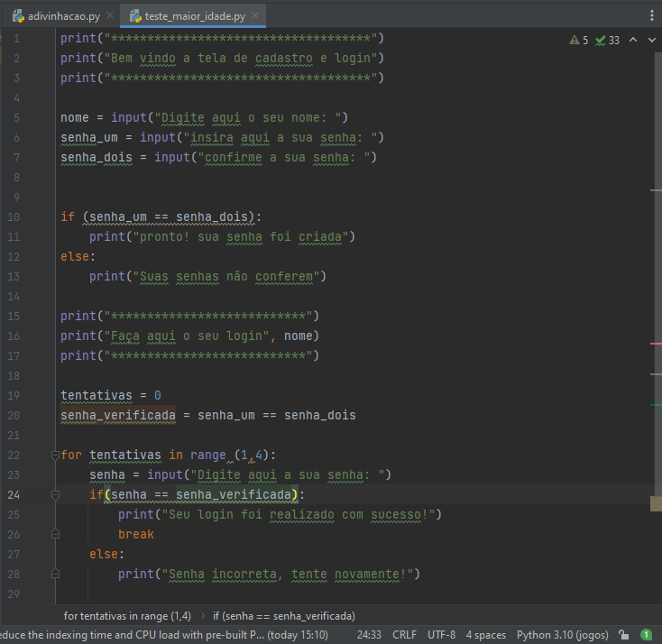Viewport: 662px width, 644px height.
Task: Click the 24:33 line column indicator
Action: (x=369, y=635)
